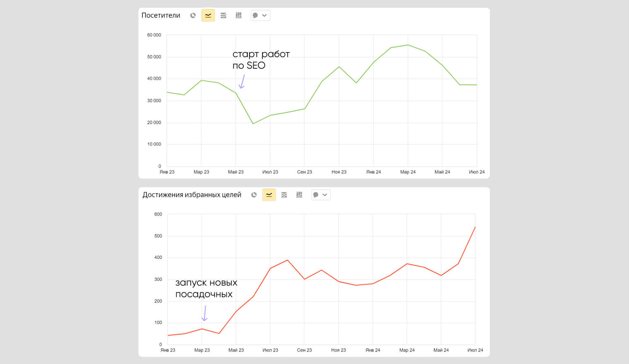Click the red line endpoint at Июл 24
The height and width of the screenshot is (364, 629).
click(x=475, y=227)
